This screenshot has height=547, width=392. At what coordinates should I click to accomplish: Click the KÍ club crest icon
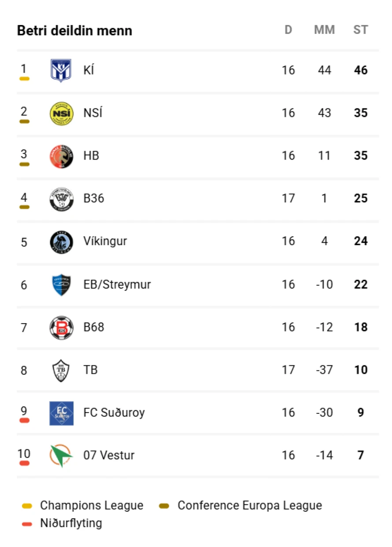coord(61,71)
